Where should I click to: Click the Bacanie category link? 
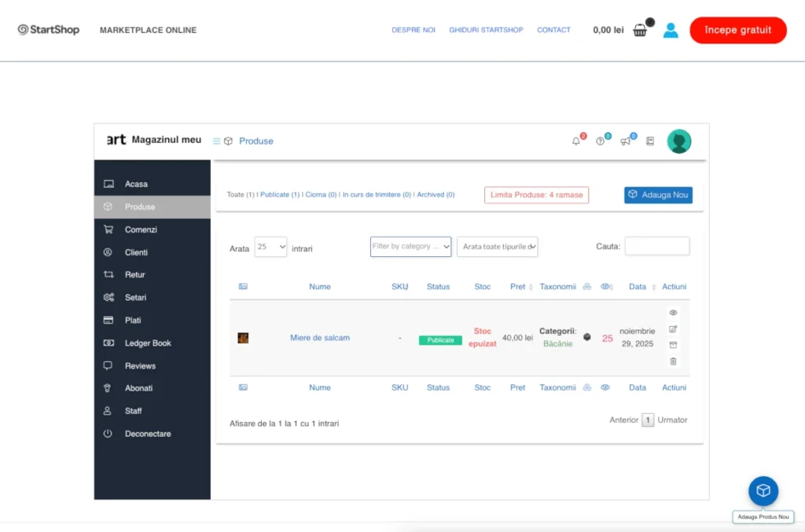(557, 343)
